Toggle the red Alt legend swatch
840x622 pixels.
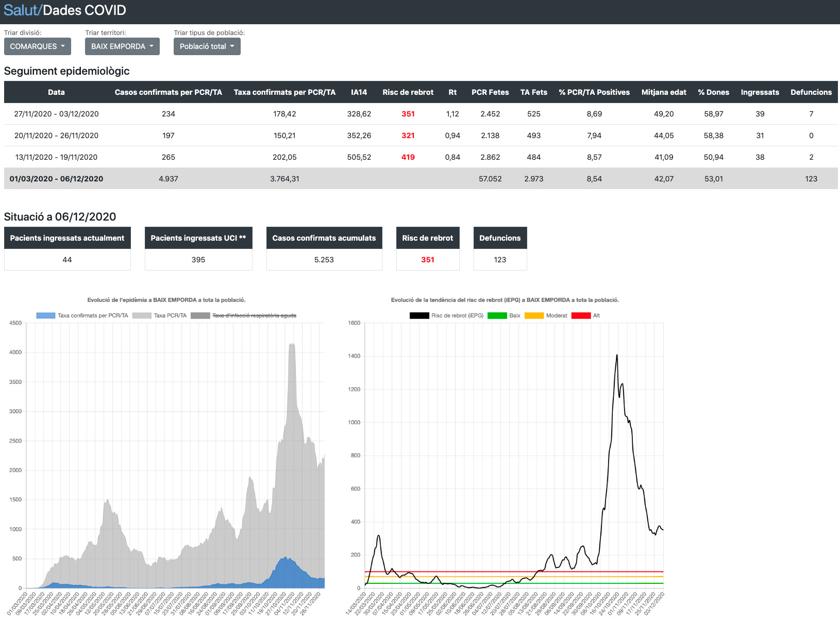point(581,315)
